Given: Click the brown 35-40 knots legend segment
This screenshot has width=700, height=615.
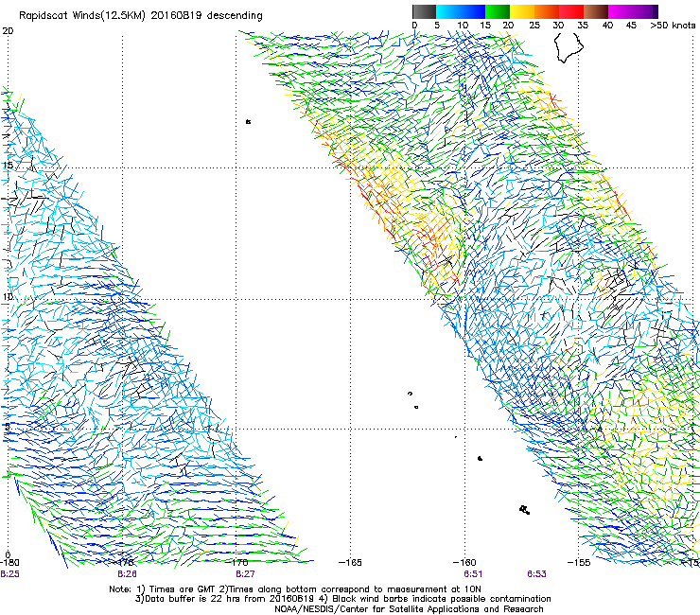Looking at the screenshot, I should 596,11.
